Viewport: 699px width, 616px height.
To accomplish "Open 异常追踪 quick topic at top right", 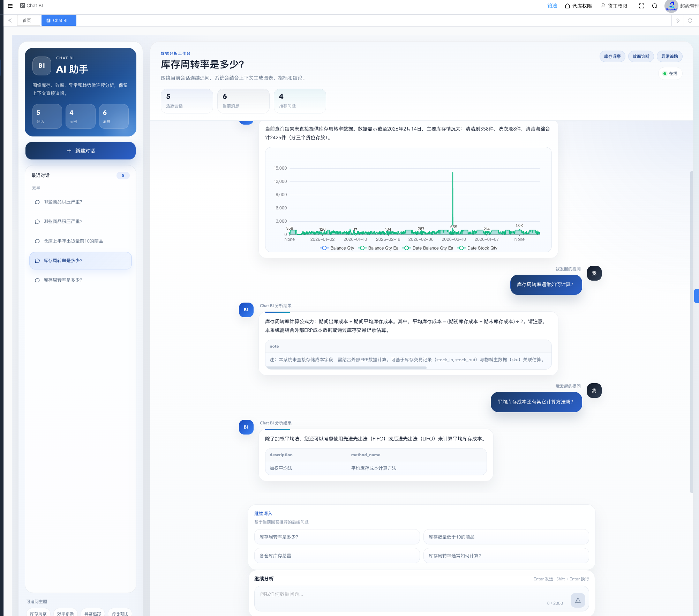I will 670,57.
